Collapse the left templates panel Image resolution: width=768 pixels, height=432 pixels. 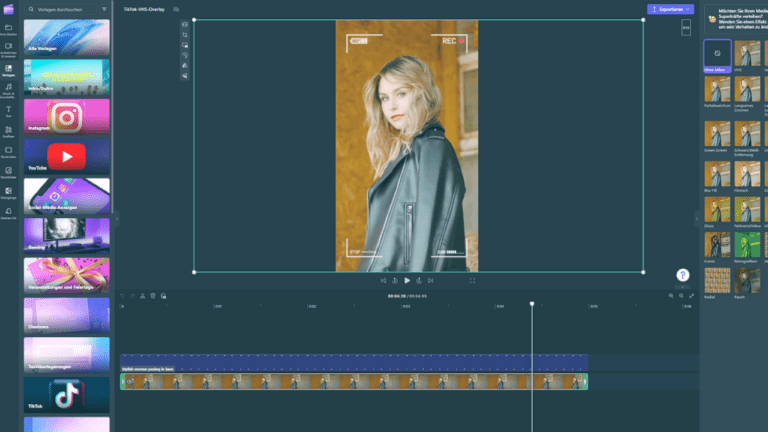pyautogui.click(x=116, y=217)
